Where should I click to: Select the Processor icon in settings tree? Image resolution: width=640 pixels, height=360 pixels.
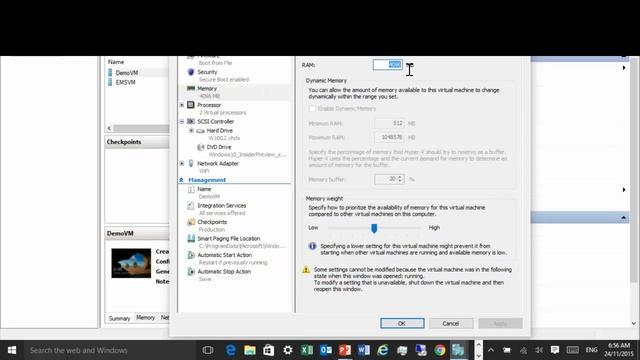(191, 105)
